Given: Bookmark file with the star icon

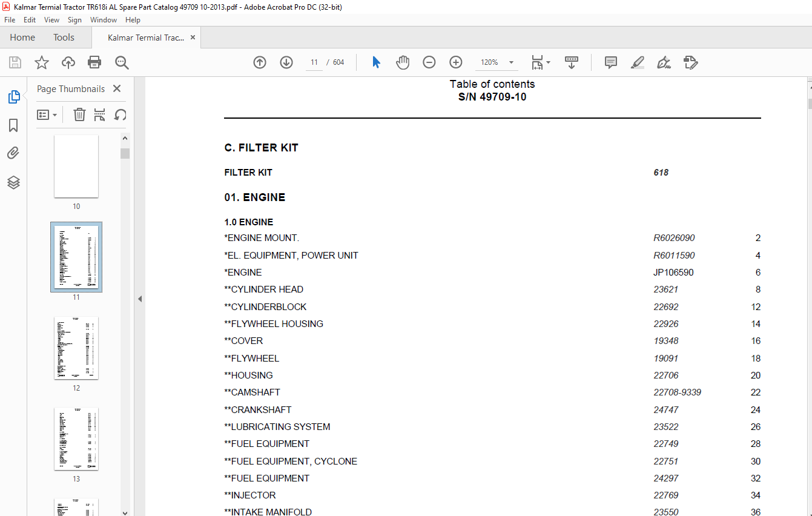Looking at the screenshot, I should click(42, 62).
